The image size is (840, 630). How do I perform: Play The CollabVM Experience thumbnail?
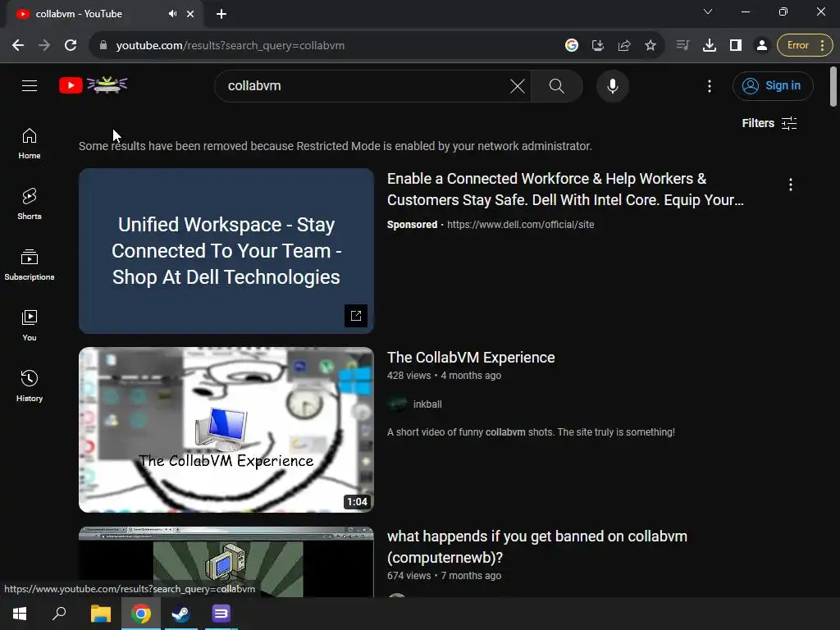coord(226,430)
